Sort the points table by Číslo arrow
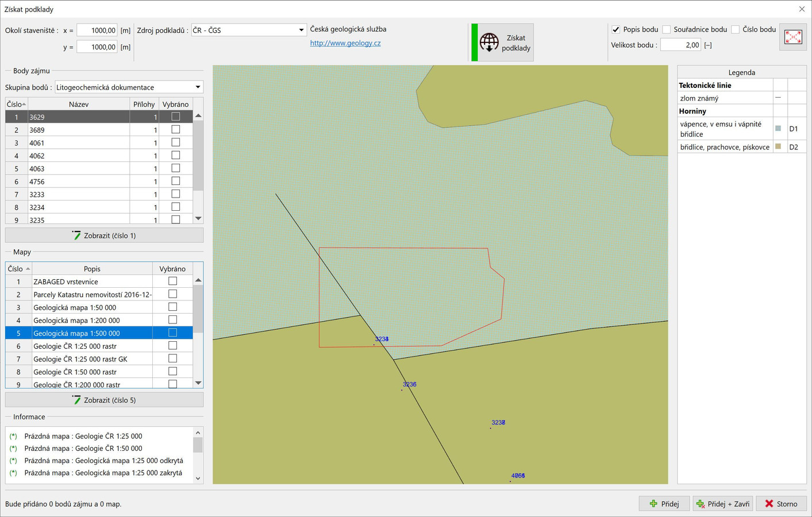812x517 pixels. (24, 104)
